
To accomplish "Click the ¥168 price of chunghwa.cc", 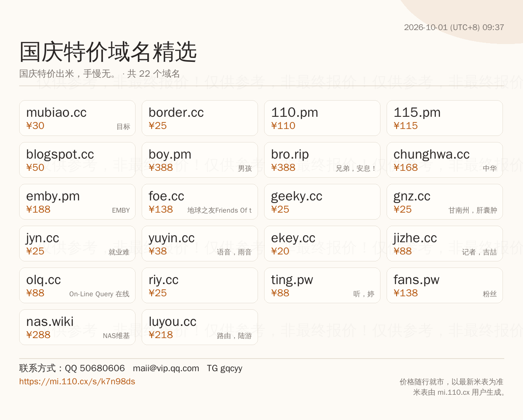I will click(x=406, y=167).
